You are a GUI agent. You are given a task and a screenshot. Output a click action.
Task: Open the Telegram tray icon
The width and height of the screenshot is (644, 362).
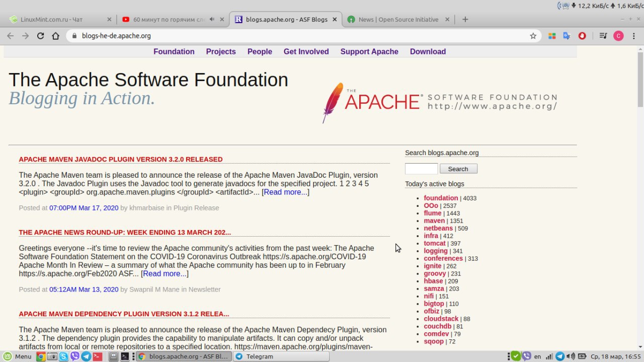pyautogui.click(x=559, y=356)
